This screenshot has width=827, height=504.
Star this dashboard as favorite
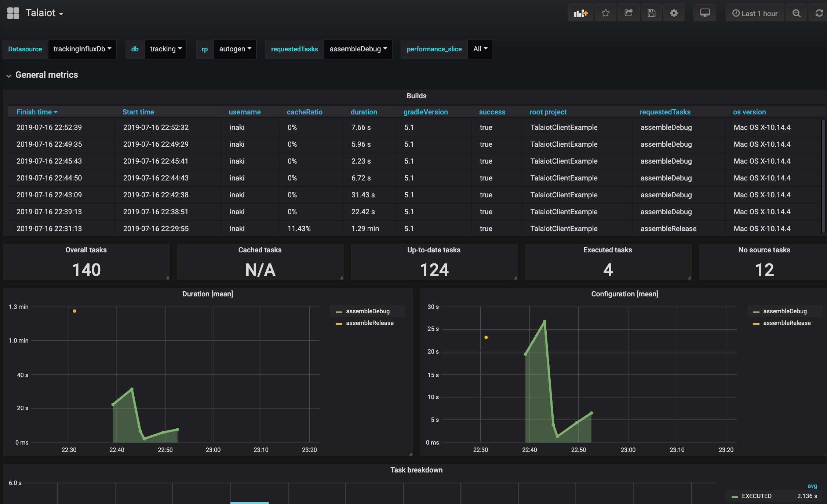coord(606,13)
